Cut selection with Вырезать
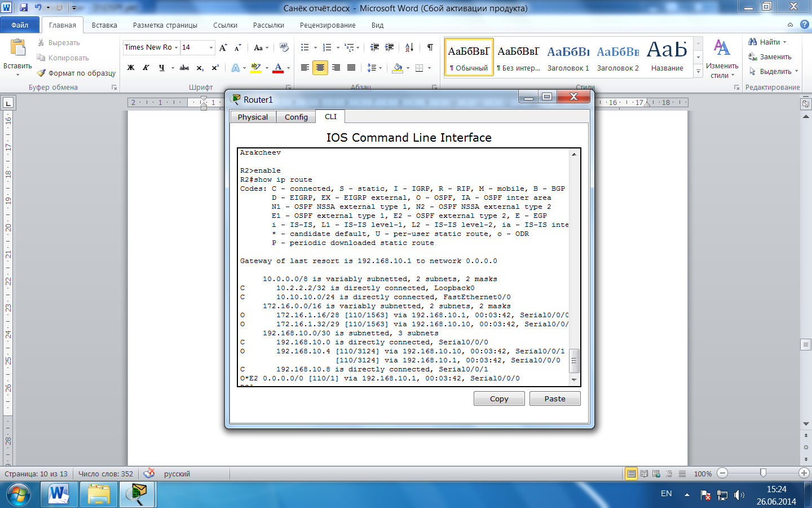Viewport: 812px width, 508px height. click(x=59, y=43)
